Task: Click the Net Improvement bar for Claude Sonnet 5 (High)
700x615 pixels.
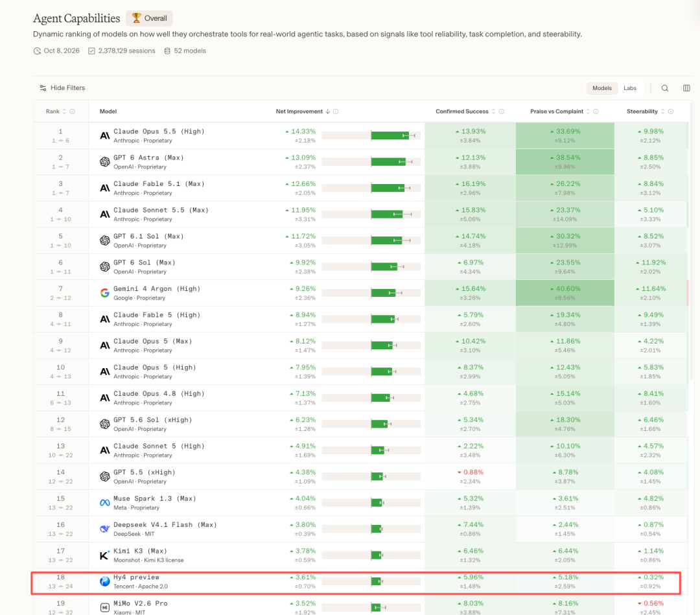Action: pyautogui.click(x=371, y=450)
